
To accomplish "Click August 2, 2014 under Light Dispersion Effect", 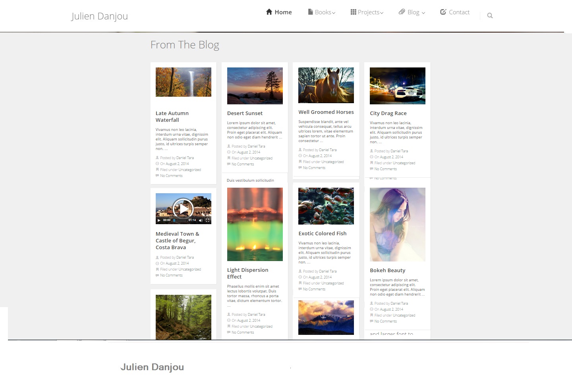I will pyautogui.click(x=249, y=321).
